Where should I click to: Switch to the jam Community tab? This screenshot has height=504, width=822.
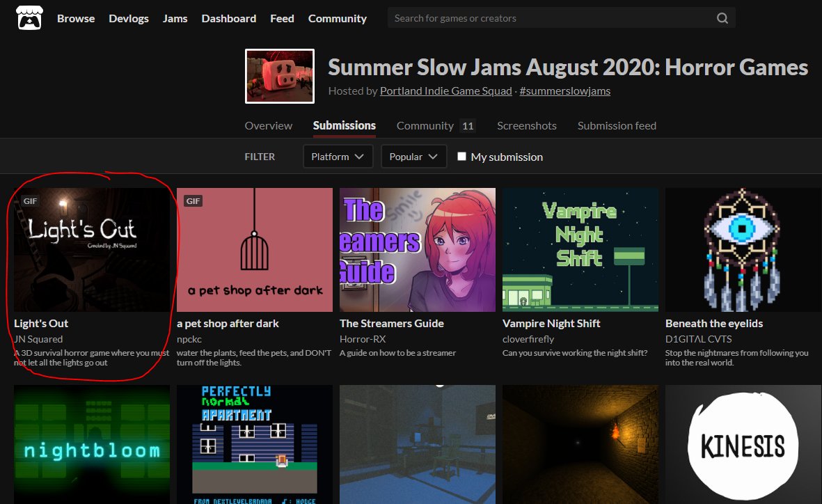(x=425, y=126)
